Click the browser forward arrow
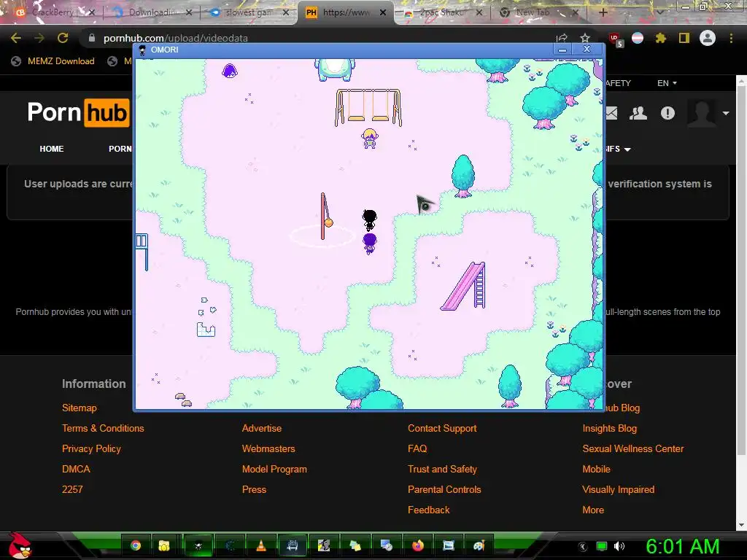The height and width of the screenshot is (560, 747). pos(39,38)
